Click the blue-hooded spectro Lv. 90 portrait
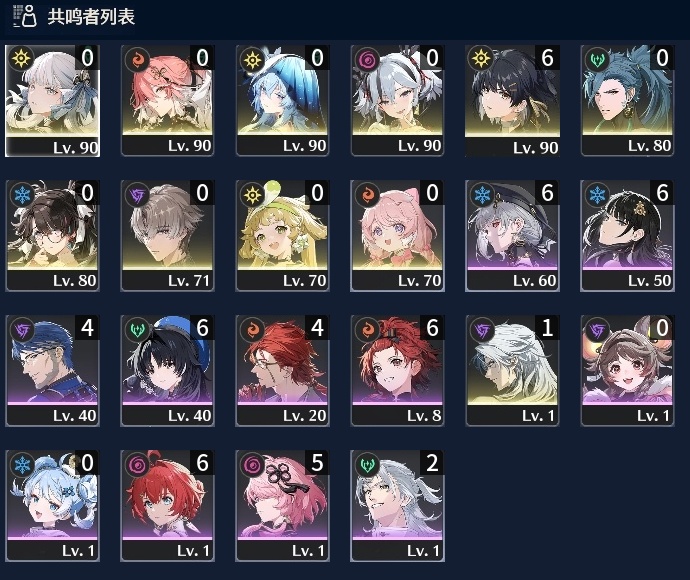Viewport: 690px width, 580px height. click(x=282, y=101)
